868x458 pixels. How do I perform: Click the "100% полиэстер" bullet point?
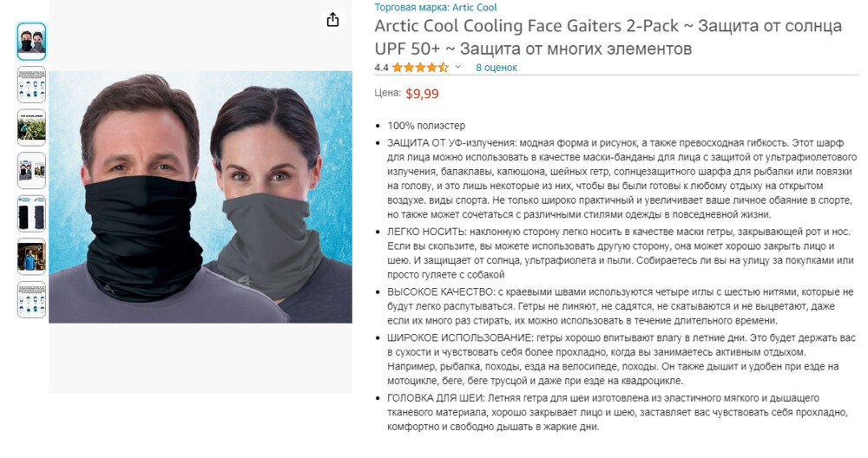426,125
